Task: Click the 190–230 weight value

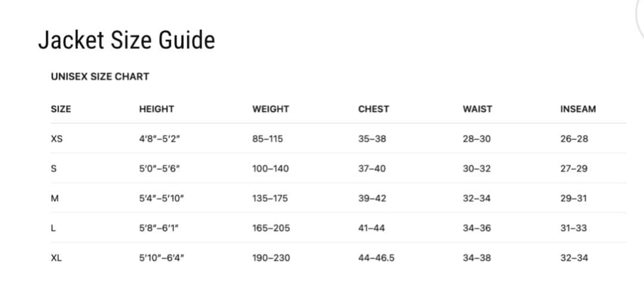Action: click(271, 258)
